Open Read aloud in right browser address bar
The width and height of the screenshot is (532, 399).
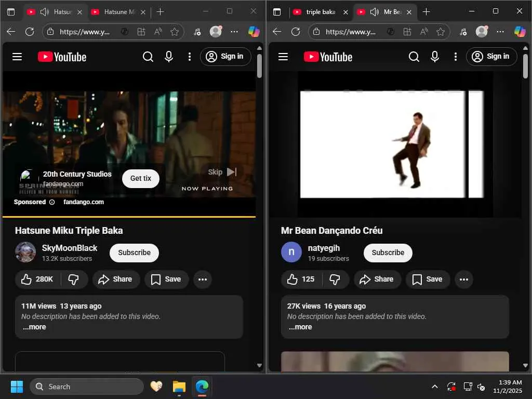[424, 32]
